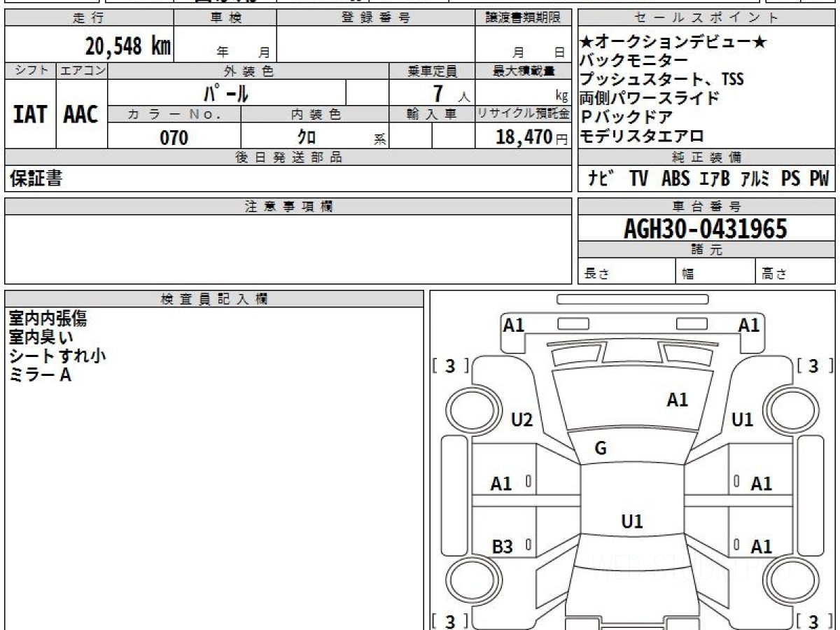Select the AAC air conditioner value
Viewport: 840px width, 630px height.
(81, 115)
